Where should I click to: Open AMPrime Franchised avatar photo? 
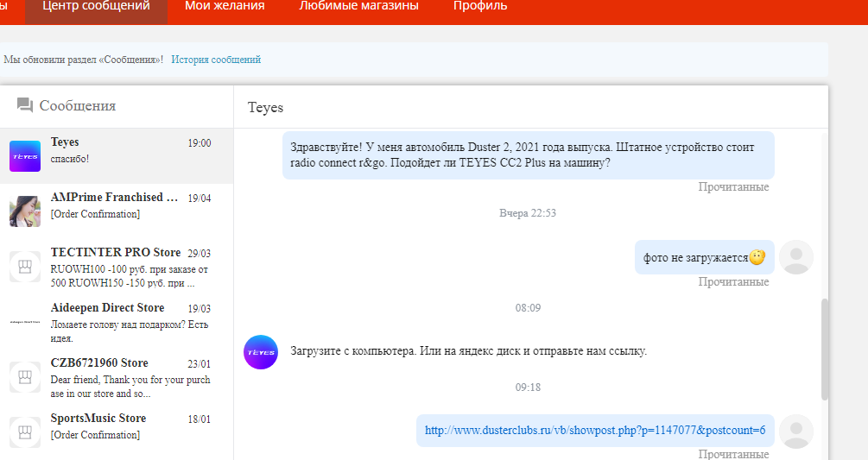tap(25, 211)
